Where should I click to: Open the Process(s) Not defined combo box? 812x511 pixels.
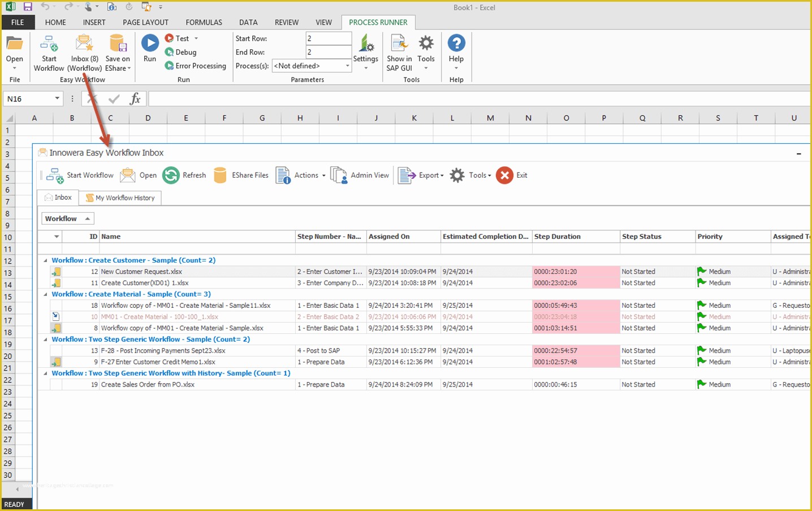312,66
